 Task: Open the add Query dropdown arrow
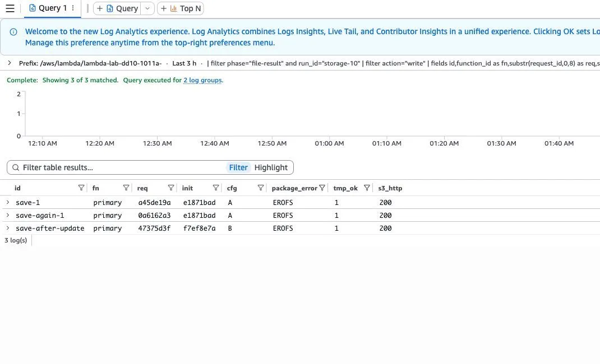(147, 8)
